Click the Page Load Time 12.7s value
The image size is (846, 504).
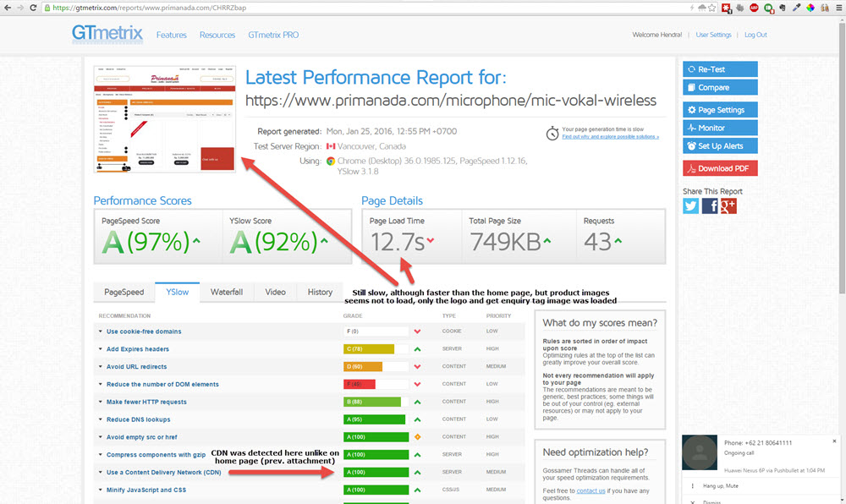[398, 242]
